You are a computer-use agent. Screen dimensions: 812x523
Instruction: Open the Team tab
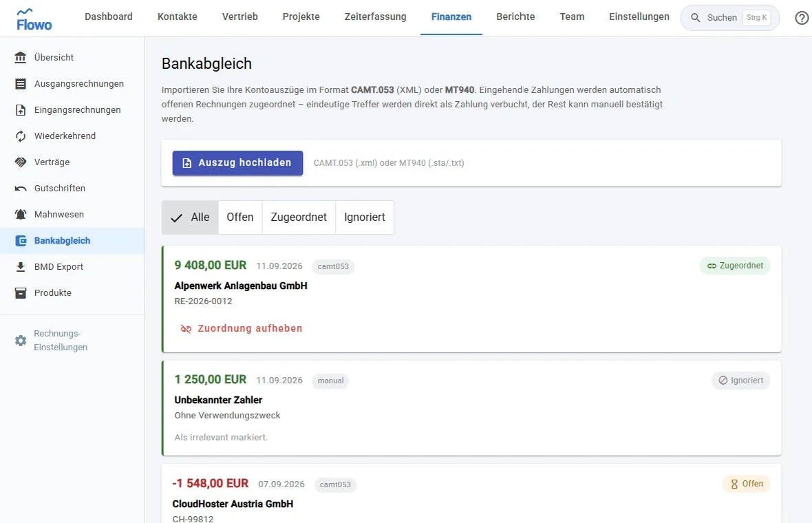coord(572,17)
